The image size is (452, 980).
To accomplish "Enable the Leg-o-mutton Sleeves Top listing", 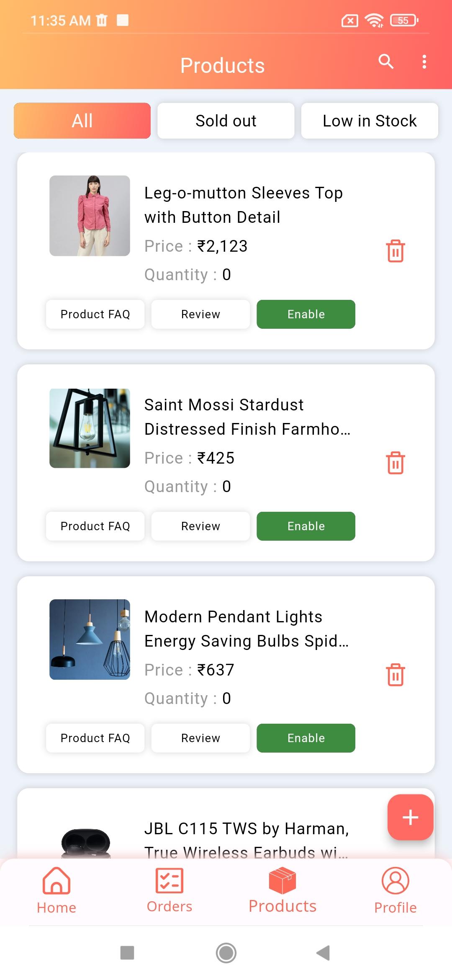I will point(306,314).
